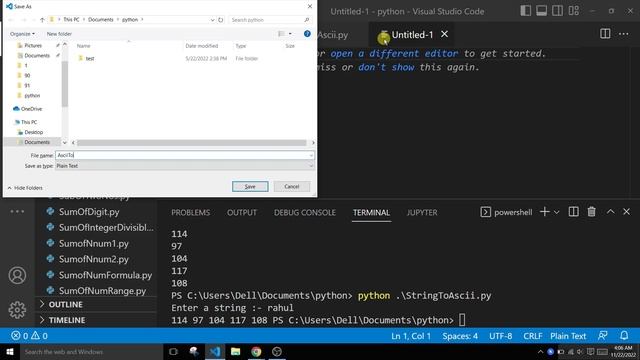The height and width of the screenshot is (360, 640).
Task: Collapse with Hide Folders toggle
Action: pos(25,188)
